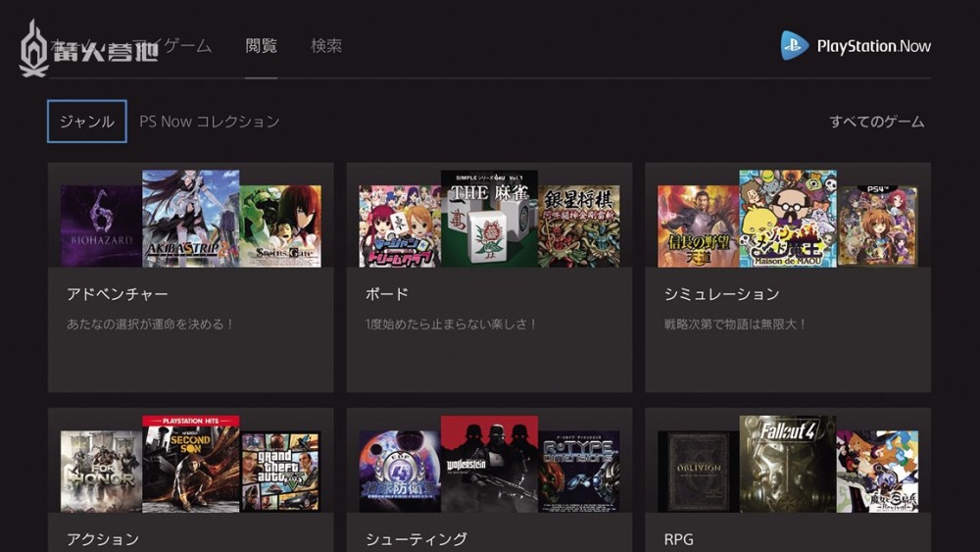
Task: Select the 地球防衛軍 4 cover thumbnail
Action: coord(400,472)
